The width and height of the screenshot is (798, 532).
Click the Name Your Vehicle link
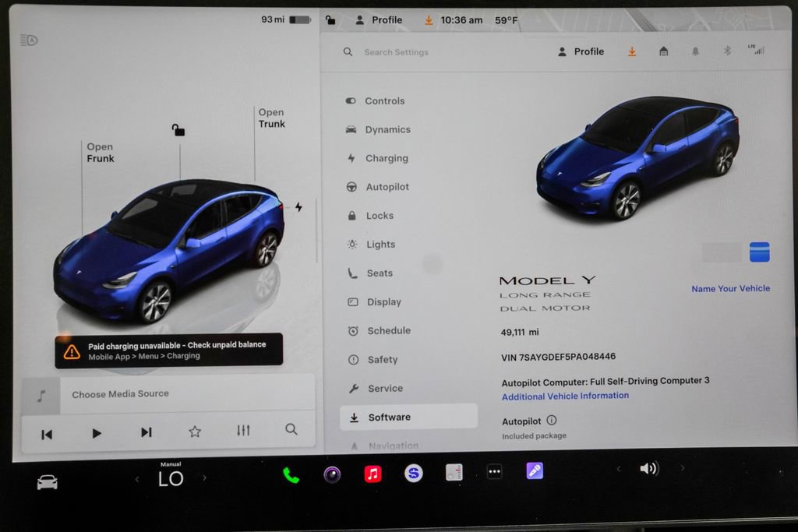pyautogui.click(x=730, y=288)
